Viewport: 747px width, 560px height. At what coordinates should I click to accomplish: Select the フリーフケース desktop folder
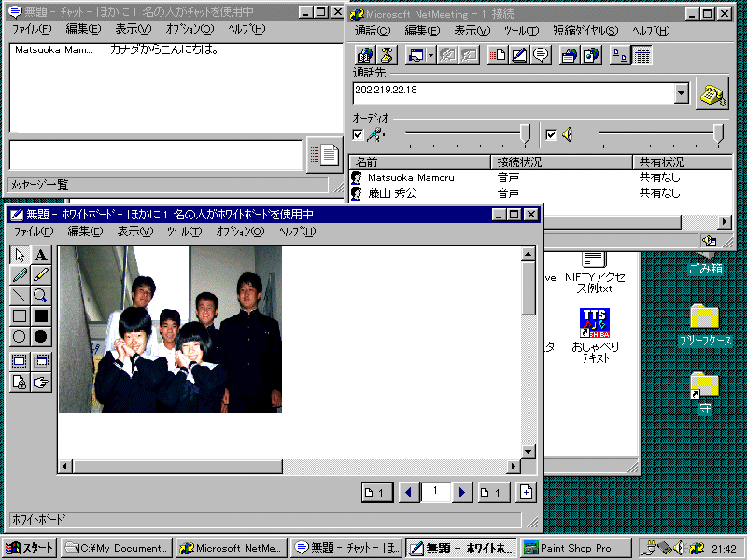click(705, 326)
